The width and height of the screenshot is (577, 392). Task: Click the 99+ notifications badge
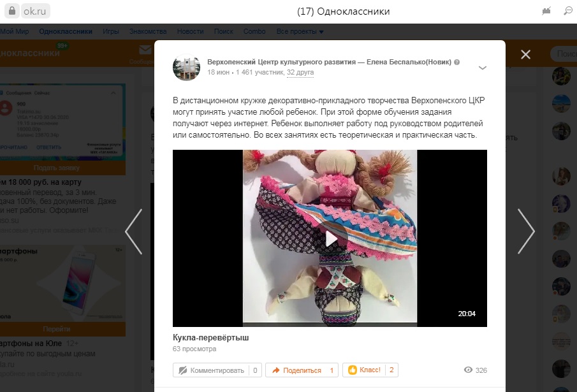click(62, 46)
